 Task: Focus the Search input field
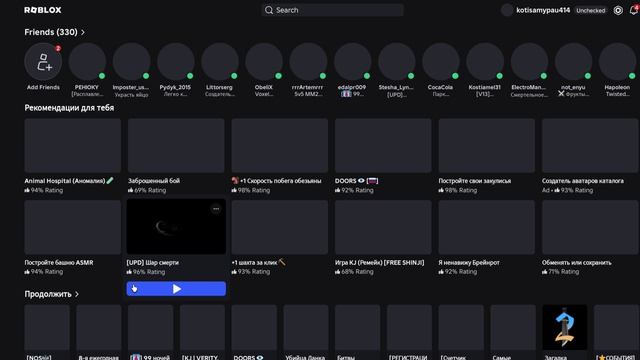tap(332, 10)
